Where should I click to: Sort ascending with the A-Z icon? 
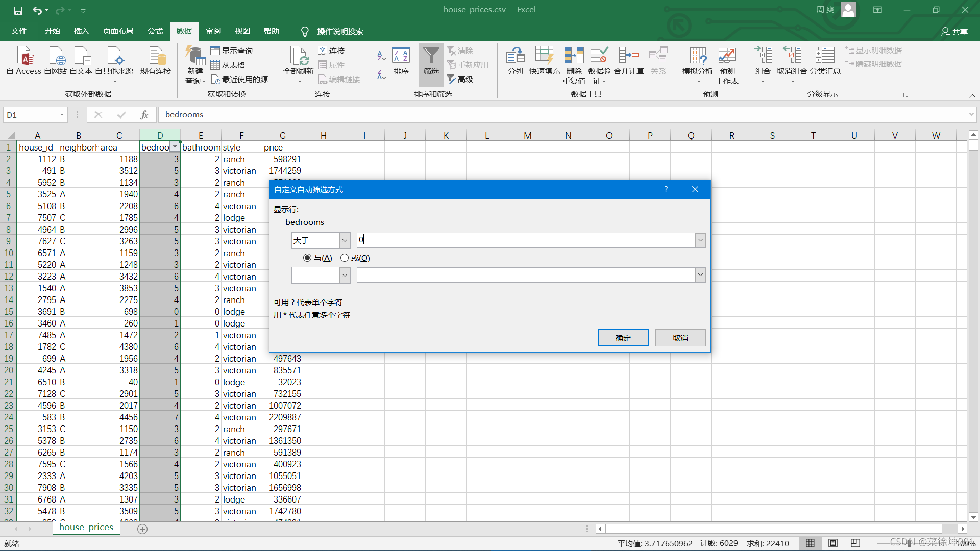[381, 56]
